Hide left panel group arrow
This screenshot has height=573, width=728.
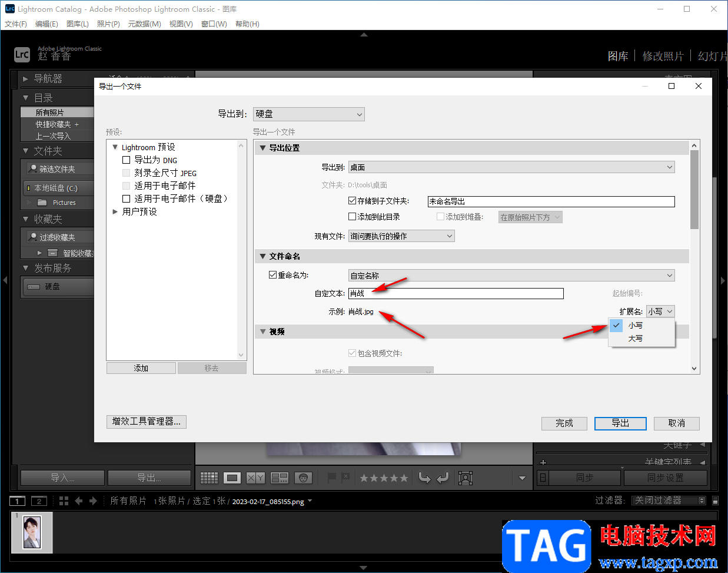click(5, 280)
